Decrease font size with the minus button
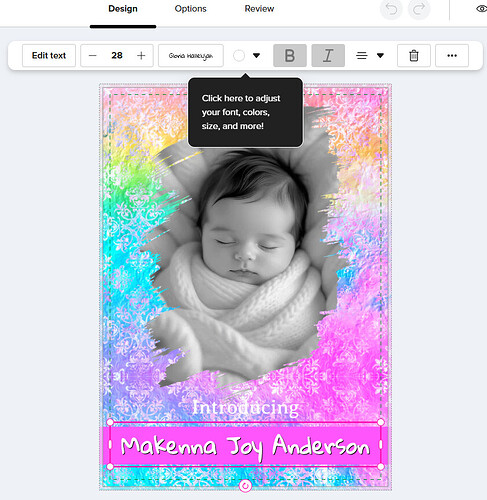The height and width of the screenshot is (500, 487). point(93,56)
